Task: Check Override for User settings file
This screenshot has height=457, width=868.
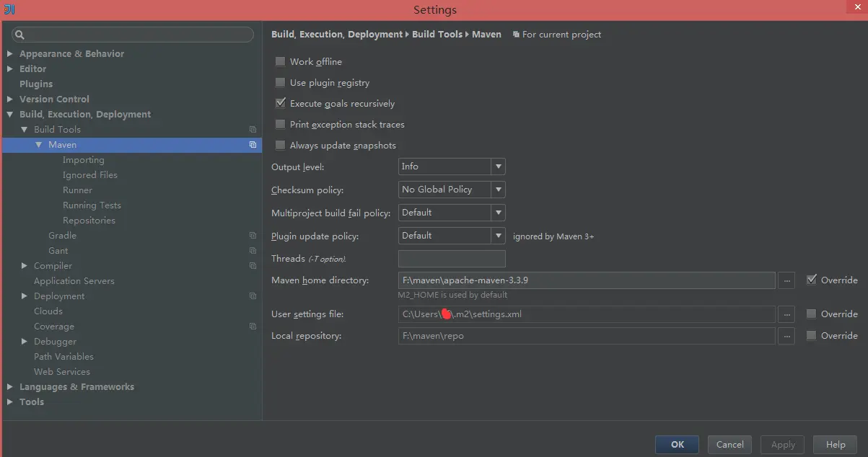Action: point(811,314)
